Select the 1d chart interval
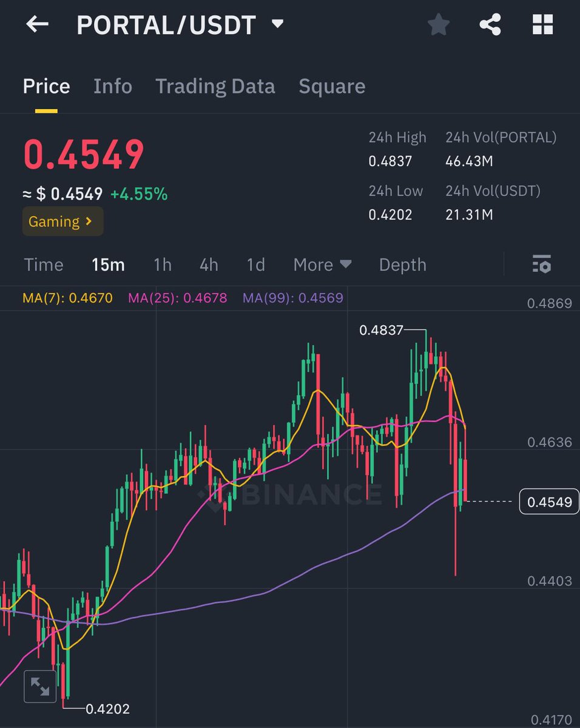Image resolution: width=580 pixels, height=728 pixels. 255,265
